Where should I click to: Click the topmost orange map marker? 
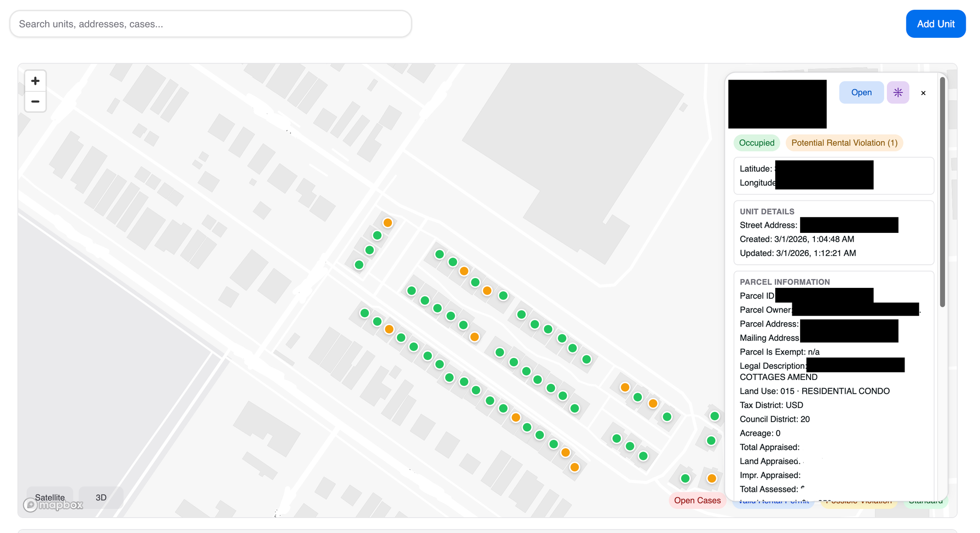pos(388,223)
